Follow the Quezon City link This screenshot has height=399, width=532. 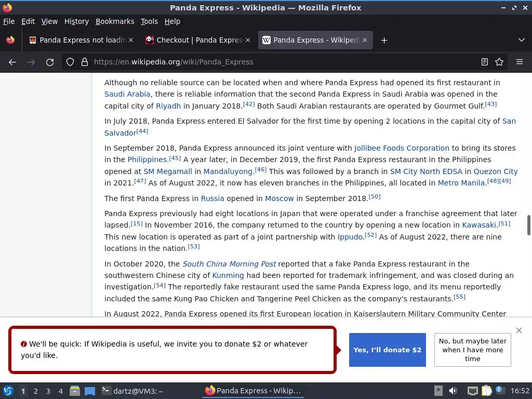click(496, 171)
